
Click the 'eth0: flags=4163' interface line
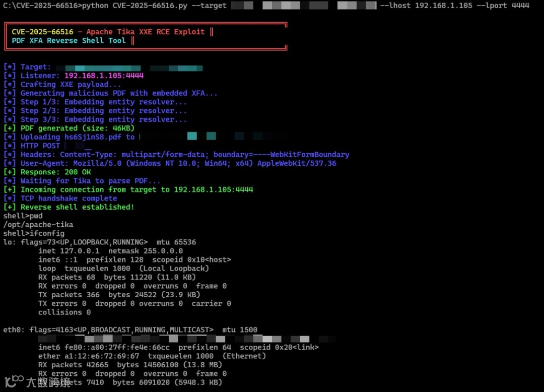click(x=130, y=330)
